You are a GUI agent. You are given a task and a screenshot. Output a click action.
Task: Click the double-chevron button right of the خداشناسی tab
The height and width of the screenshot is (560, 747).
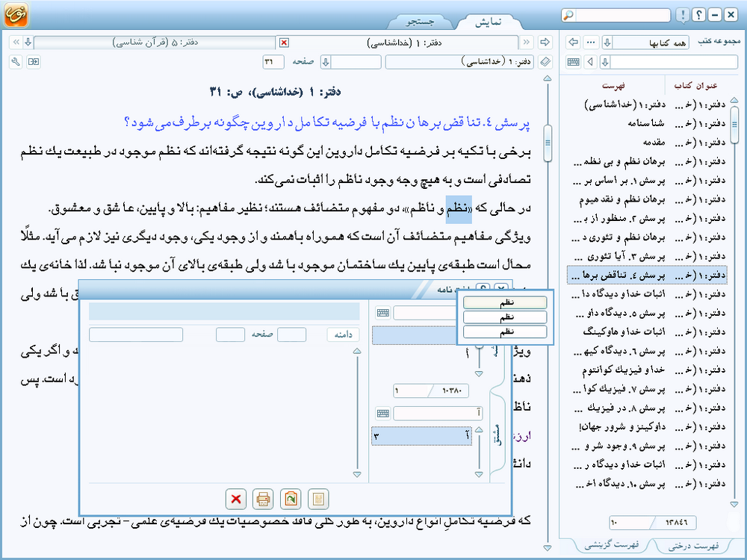pyautogui.click(x=526, y=43)
